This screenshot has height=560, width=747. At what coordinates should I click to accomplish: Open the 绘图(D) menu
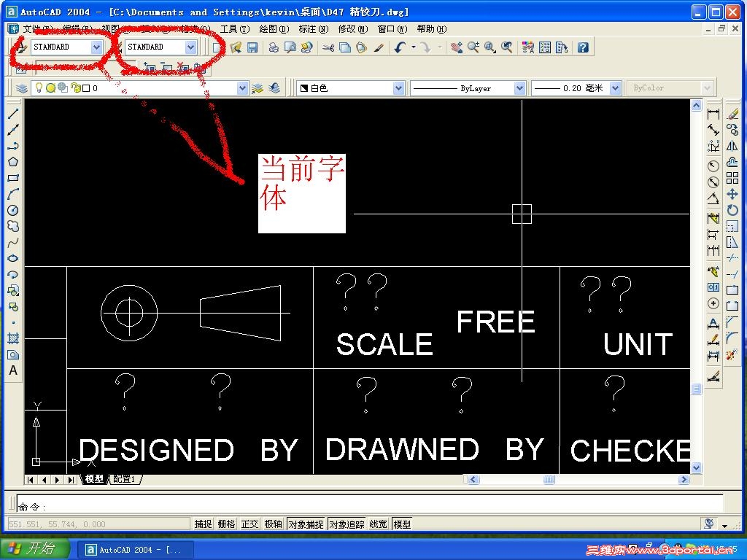pyautogui.click(x=274, y=29)
